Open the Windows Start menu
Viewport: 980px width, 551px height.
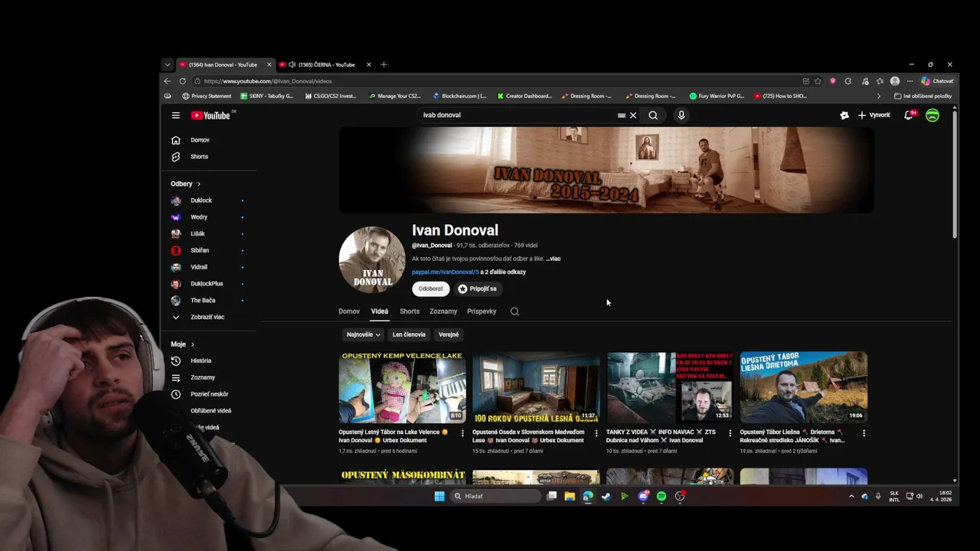(439, 496)
